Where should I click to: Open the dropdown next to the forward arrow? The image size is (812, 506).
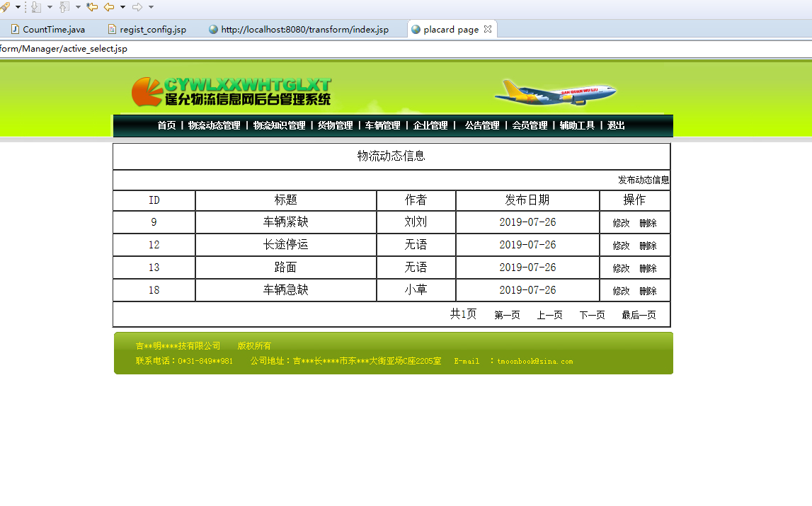151,6
